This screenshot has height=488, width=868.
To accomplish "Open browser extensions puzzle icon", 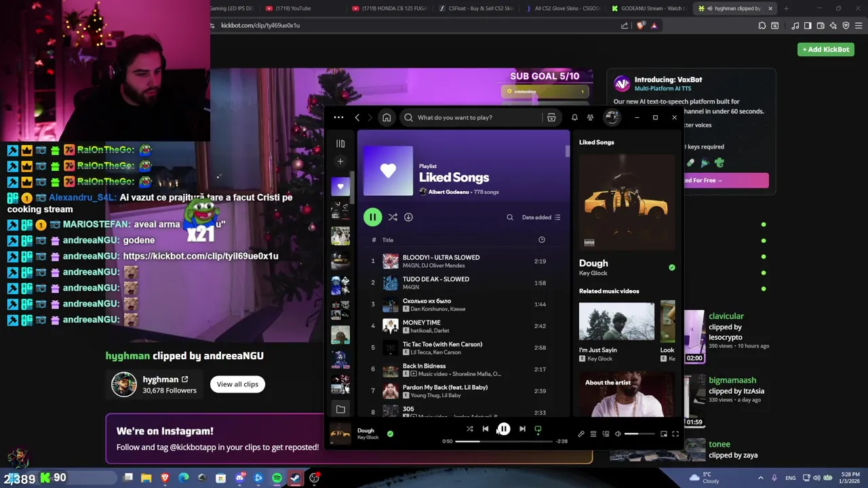I will pyautogui.click(x=762, y=26).
